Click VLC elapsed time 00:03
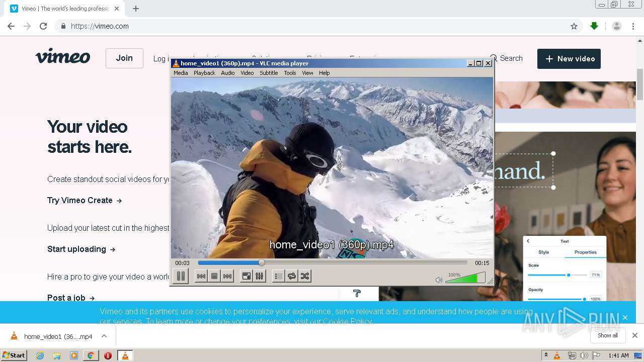The width and height of the screenshot is (644, 362). 182,263
